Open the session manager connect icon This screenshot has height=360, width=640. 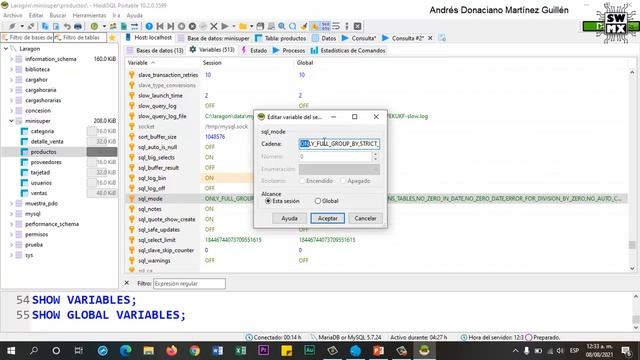tap(12, 26)
